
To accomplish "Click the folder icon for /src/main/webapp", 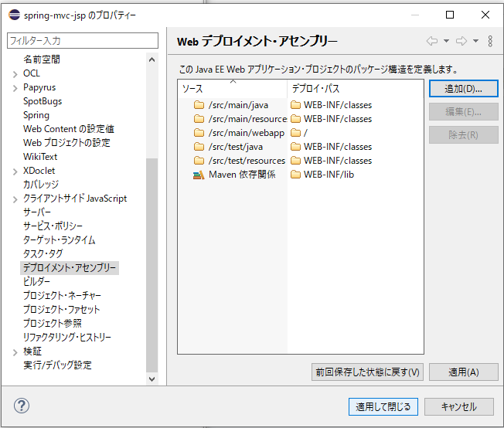I will 199,133.
